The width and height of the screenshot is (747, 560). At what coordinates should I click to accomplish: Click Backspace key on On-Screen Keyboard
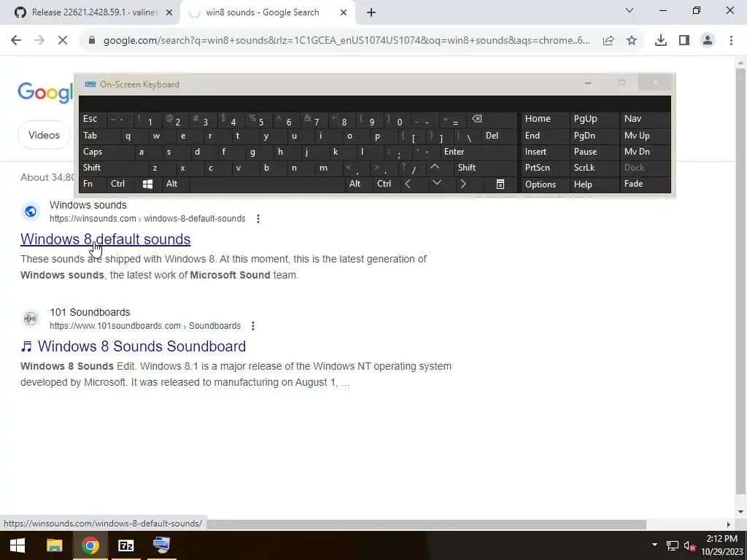(492, 119)
